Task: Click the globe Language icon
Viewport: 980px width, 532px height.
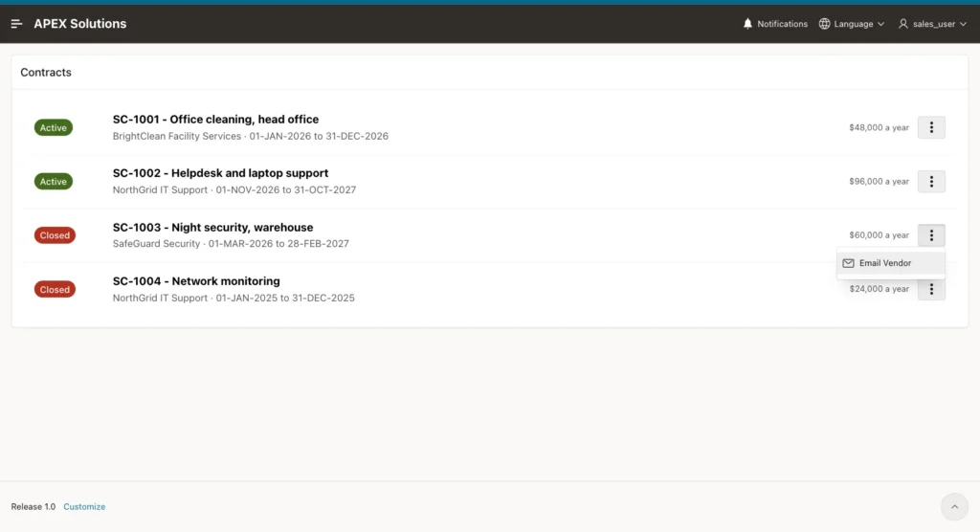Action: point(824,24)
